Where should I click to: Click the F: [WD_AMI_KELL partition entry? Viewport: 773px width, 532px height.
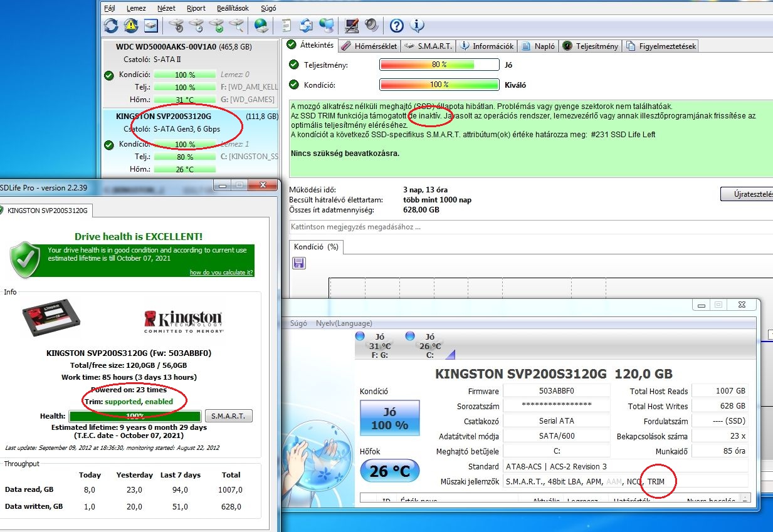point(249,87)
